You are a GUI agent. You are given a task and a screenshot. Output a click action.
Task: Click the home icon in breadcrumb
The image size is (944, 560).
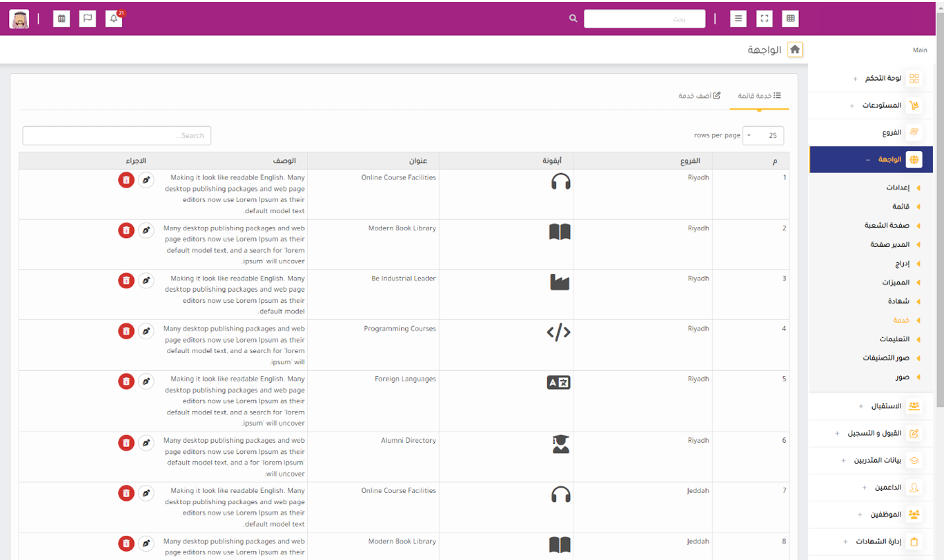click(795, 50)
